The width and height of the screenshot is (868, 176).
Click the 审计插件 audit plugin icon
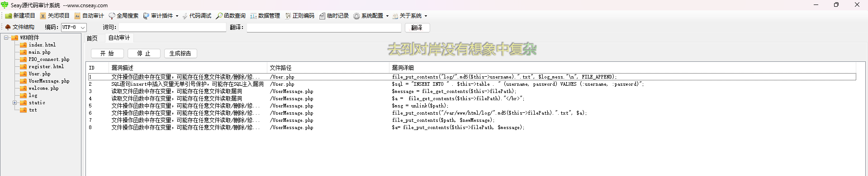(146, 16)
